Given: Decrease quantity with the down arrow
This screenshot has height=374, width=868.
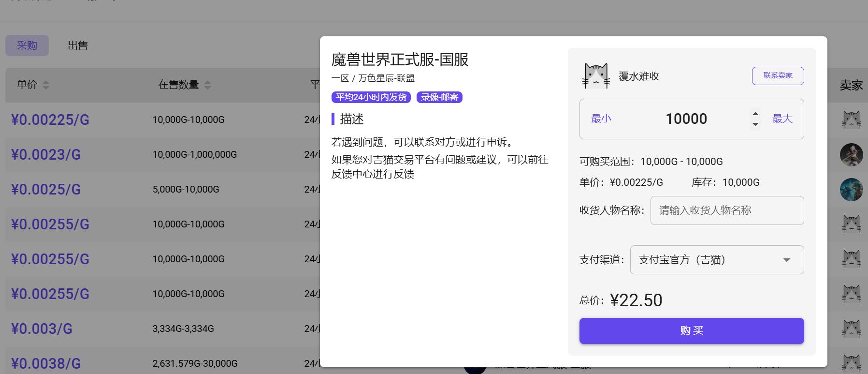Looking at the screenshot, I should pyautogui.click(x=755, y=124).
